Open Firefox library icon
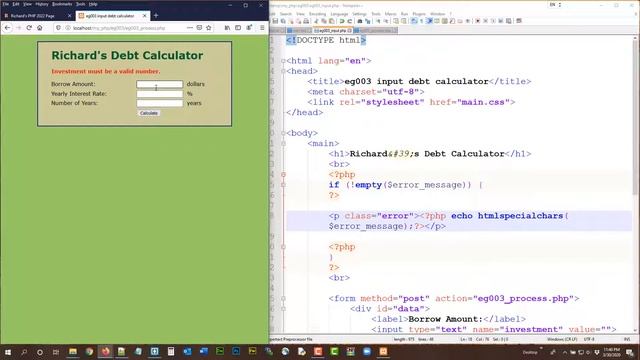640x360 pixels. [x=227, y=28]
